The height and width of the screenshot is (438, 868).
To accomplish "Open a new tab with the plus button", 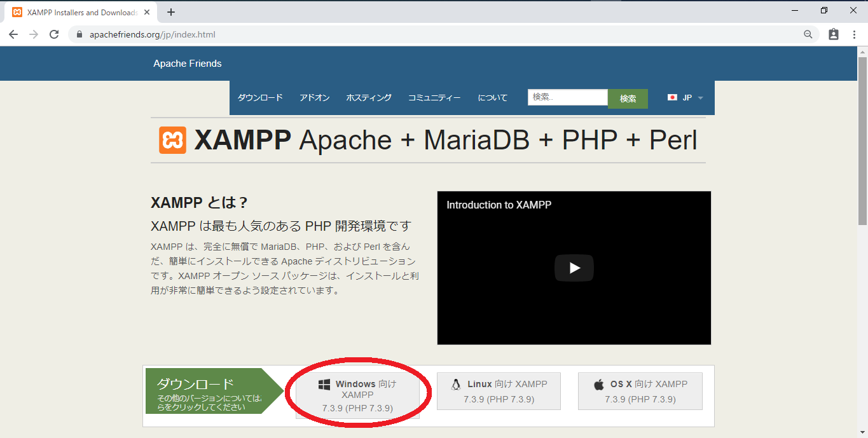I will tap(171, 12).
